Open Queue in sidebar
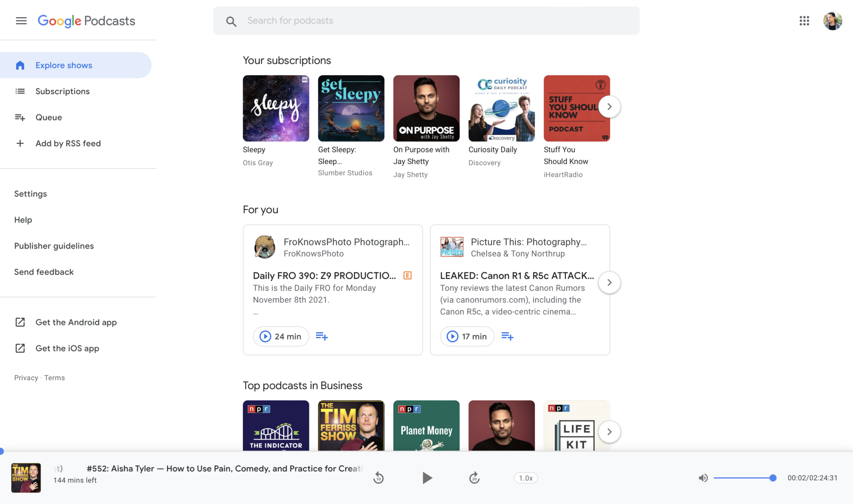This screenshot has width=853, height=504. click(x=49, y=117)
